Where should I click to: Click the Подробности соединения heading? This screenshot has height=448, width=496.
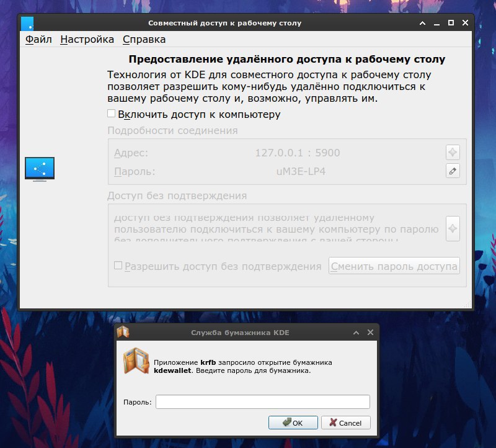(172, 130)
